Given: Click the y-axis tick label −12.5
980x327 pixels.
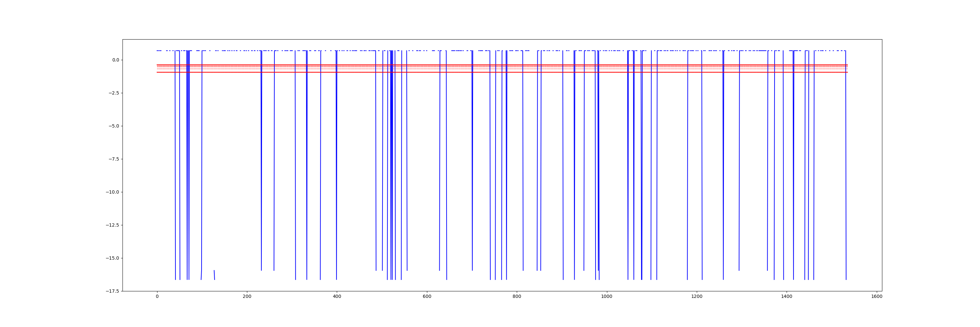Looking at the screenshot, I should (112, 225).
